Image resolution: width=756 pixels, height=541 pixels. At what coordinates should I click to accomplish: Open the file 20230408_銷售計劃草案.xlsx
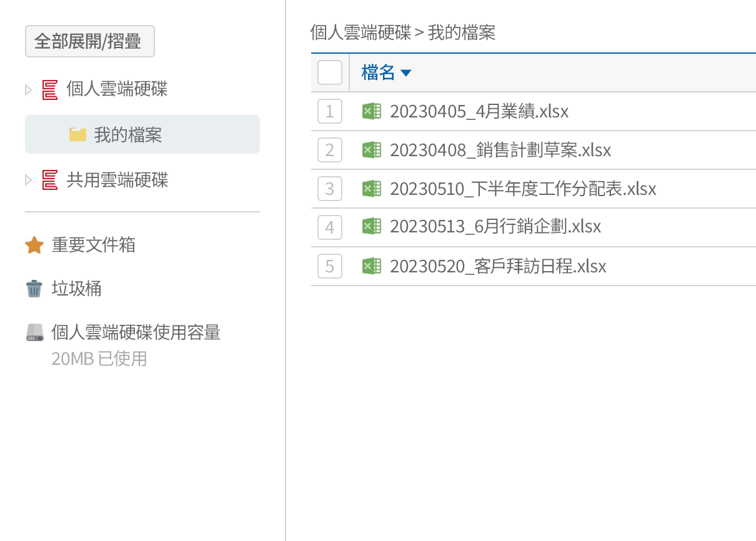[500, 150]
